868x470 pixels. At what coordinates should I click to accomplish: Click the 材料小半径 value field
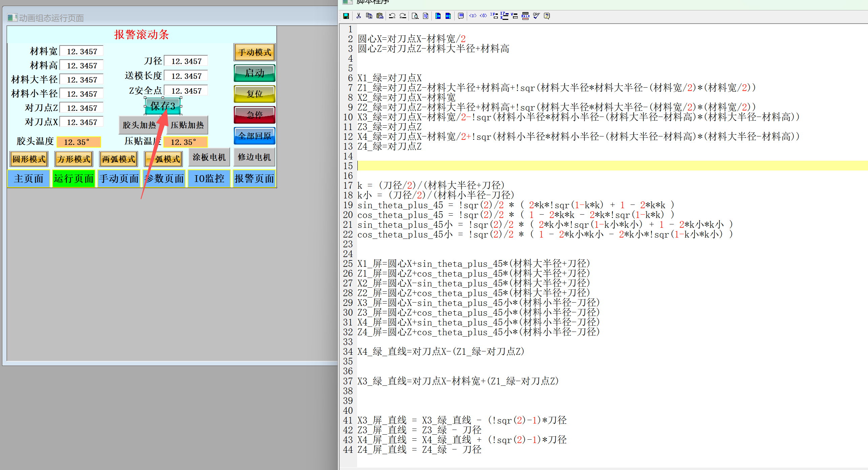click(82, 94)
